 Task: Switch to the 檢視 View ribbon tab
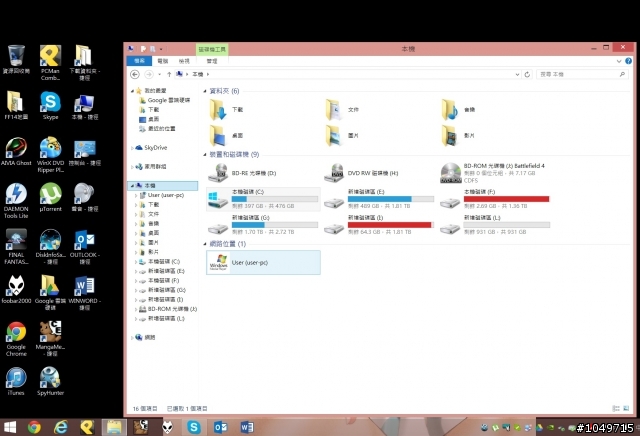(184, 61)
